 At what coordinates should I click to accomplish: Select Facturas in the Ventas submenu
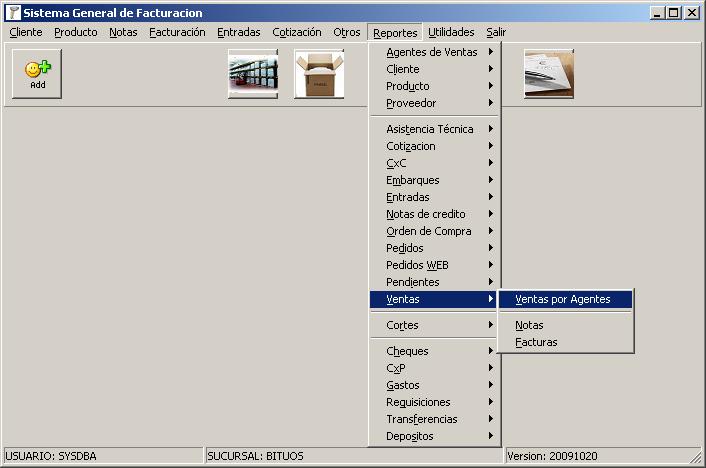(x=566, y=342)
